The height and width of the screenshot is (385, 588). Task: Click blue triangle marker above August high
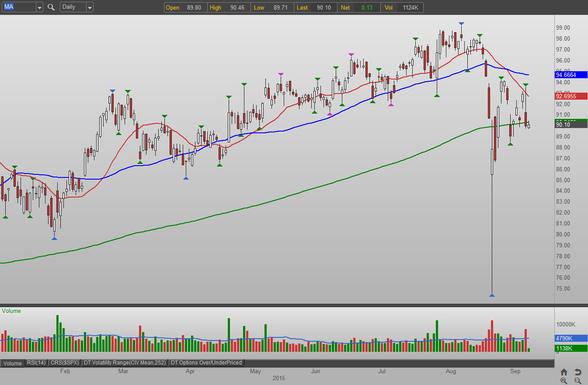pyautogui.click(x=461, y=24)
